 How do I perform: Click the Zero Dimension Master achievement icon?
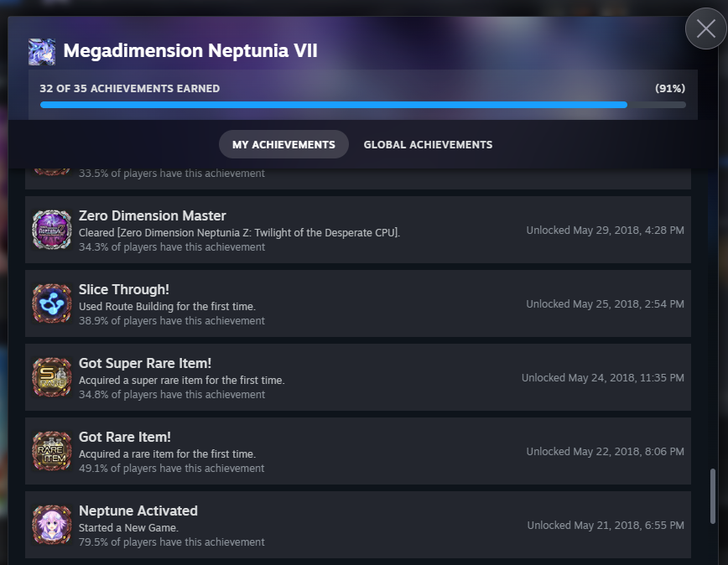[51, 230]
